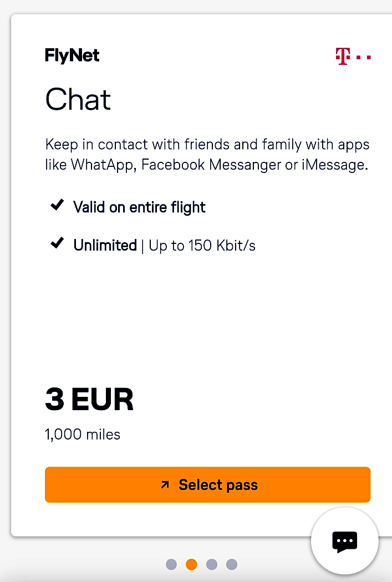
Task: Select the first carousel dot
Action: tap(171, 564)
